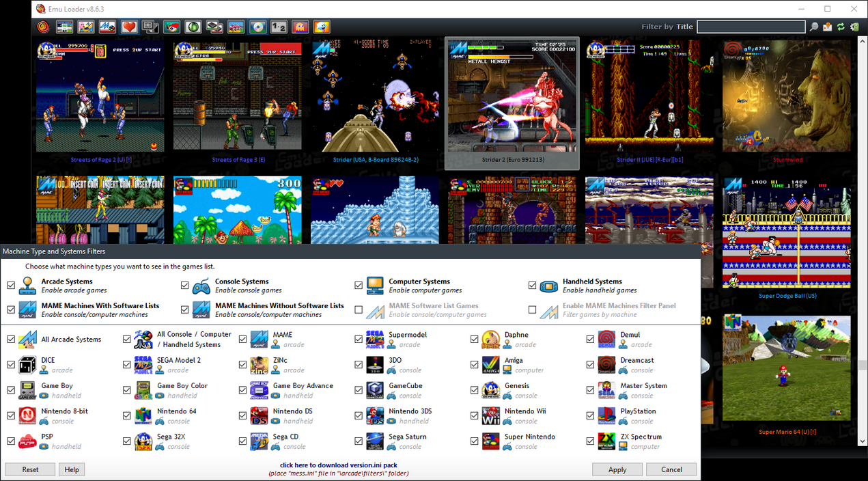This screenshot has width=868, height=481.
Task: Click the Handheld Systems device icon
Action: 549,286
